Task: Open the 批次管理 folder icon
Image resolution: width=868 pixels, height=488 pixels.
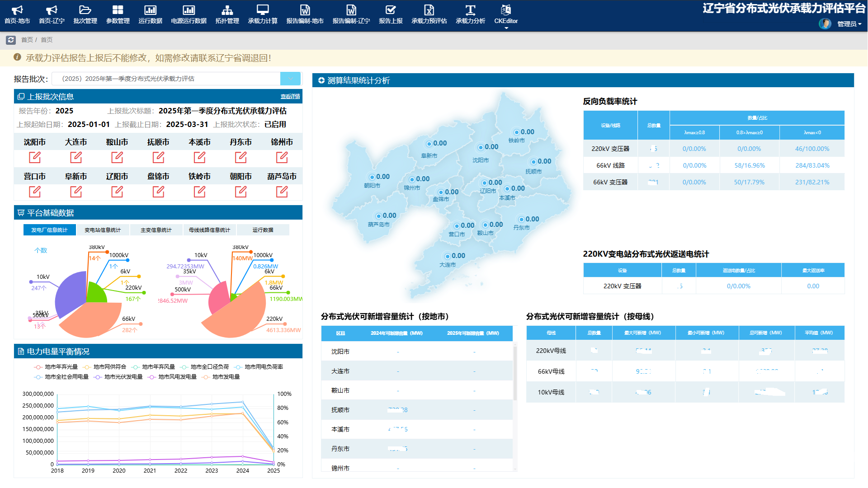Action: (x=85, y=10)
